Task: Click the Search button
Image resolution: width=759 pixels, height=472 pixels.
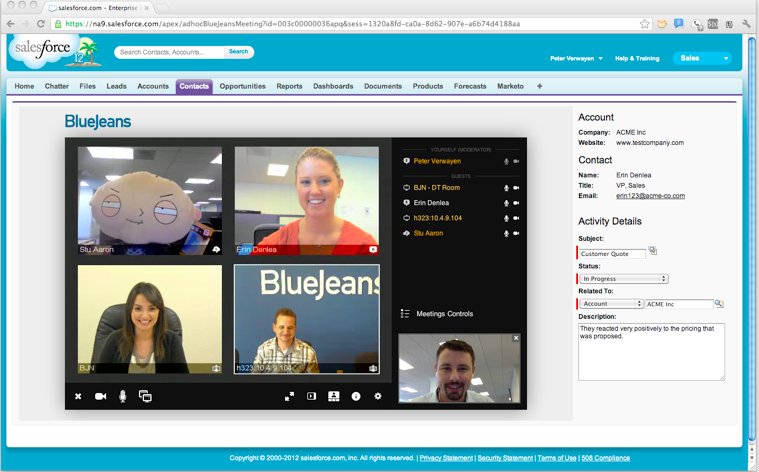Action: pos(239,51)
